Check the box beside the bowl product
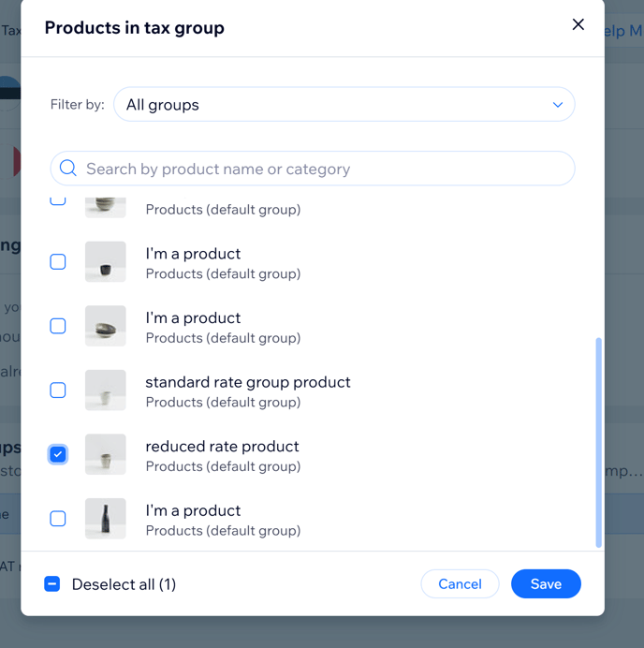 (58, 326)
